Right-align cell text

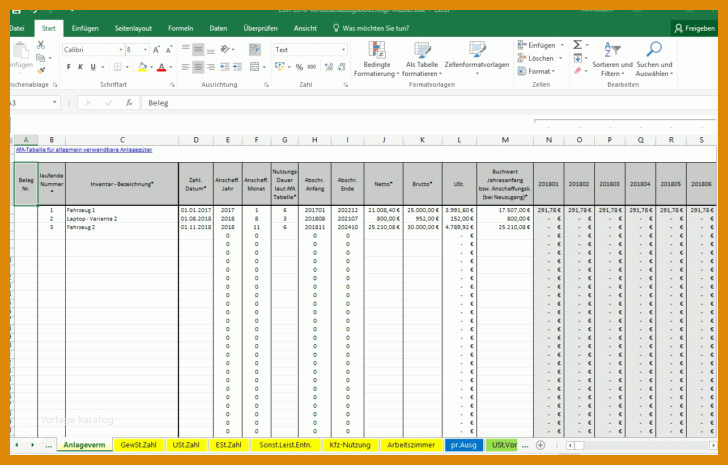click(x=210, y=67)
